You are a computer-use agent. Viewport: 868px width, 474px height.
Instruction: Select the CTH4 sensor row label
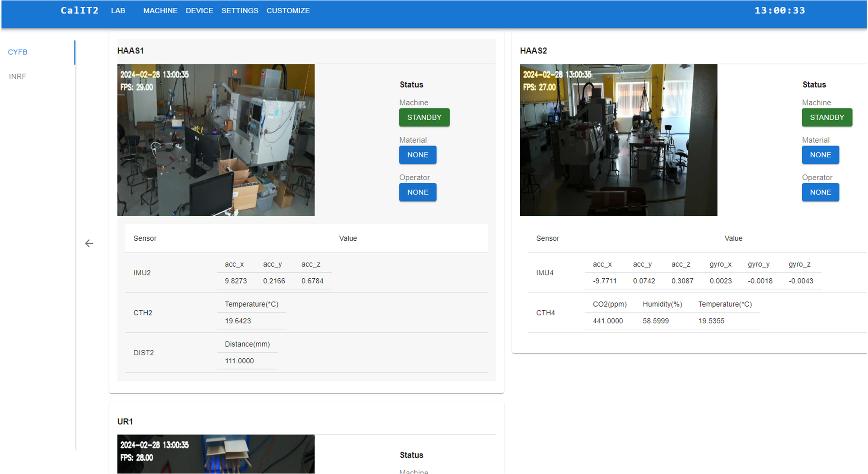coord(546,313)
